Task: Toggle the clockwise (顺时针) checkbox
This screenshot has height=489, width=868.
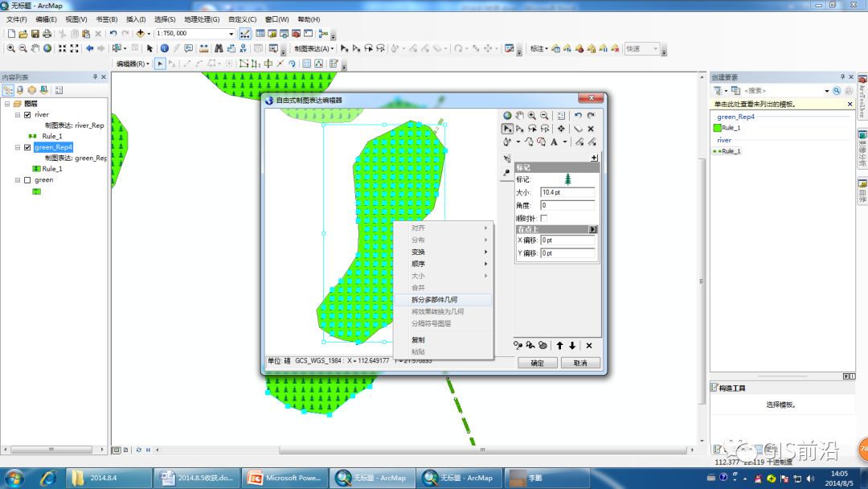Action: [x=544, y=218]
